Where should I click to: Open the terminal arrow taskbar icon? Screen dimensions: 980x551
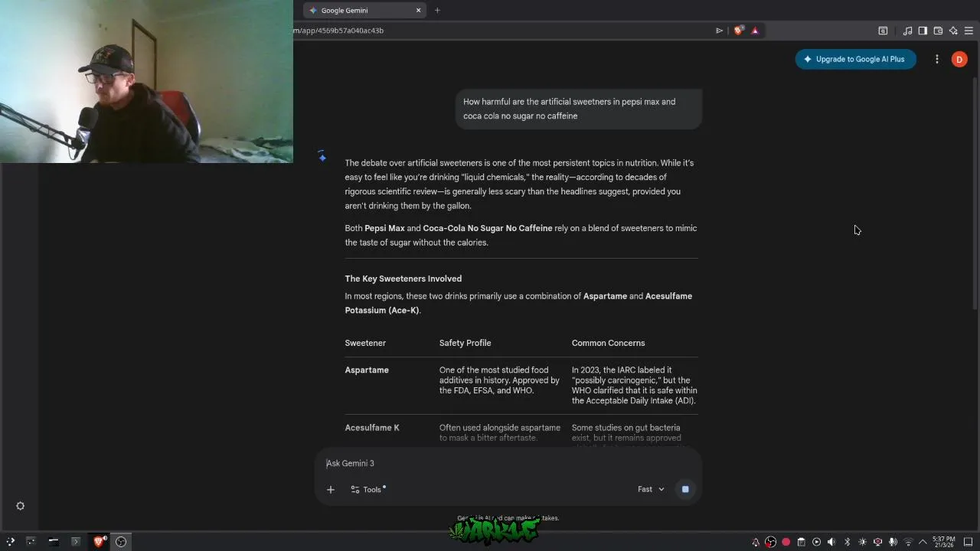[x=76, y=542]
